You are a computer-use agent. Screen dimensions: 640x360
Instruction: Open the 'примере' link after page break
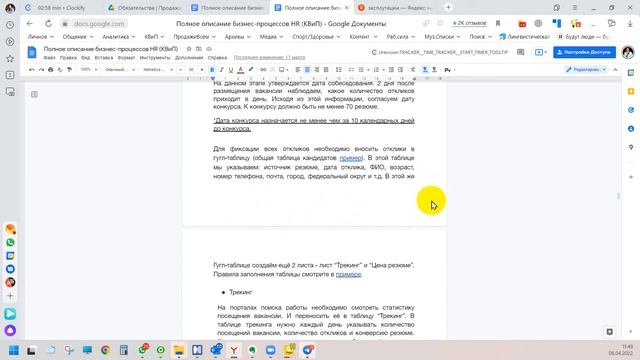coord(348,274)
